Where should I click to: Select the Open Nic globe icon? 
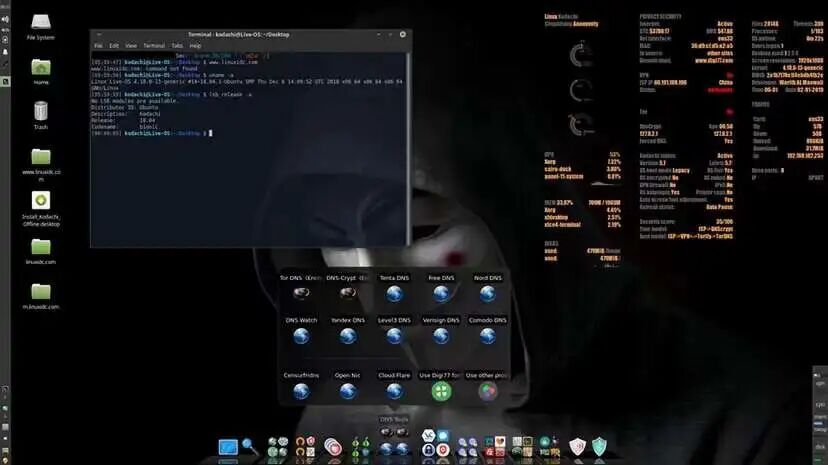coord(347,391)
